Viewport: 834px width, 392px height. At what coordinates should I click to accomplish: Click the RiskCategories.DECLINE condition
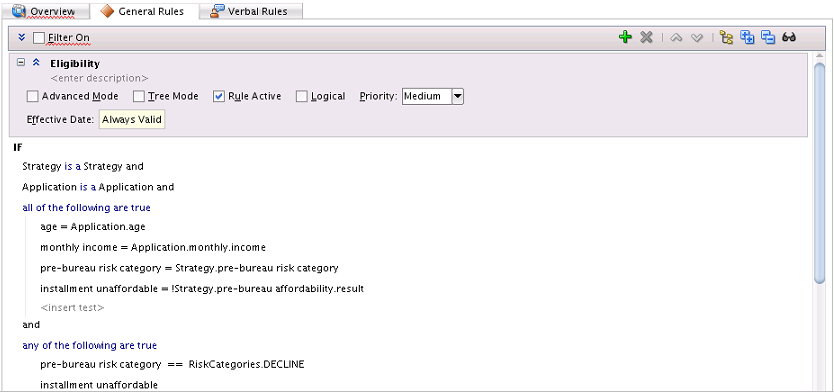click(x=172, y=364)
